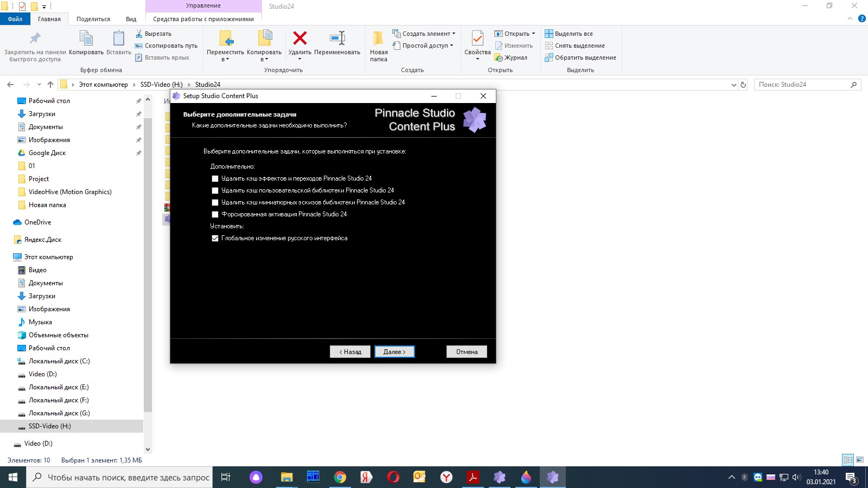This screenshot has width=868, height=488.
Task: Go back with Explorer's back arrow
Action: (x=10, y=85)
